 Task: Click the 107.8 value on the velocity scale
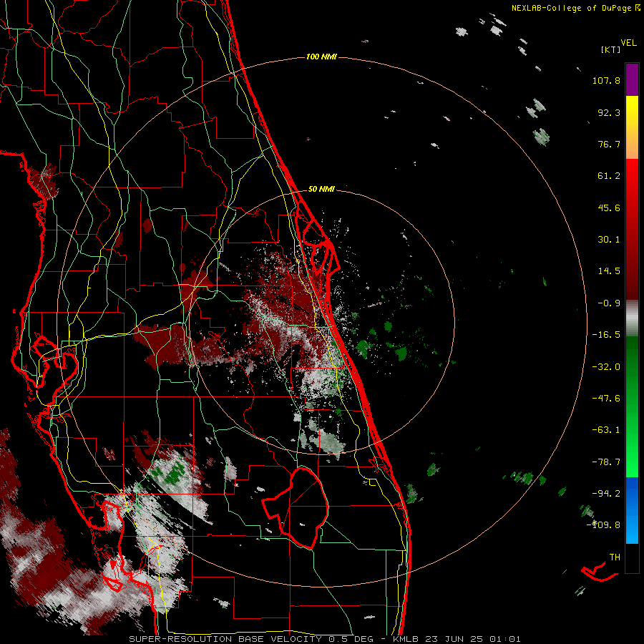coord(606,80)
